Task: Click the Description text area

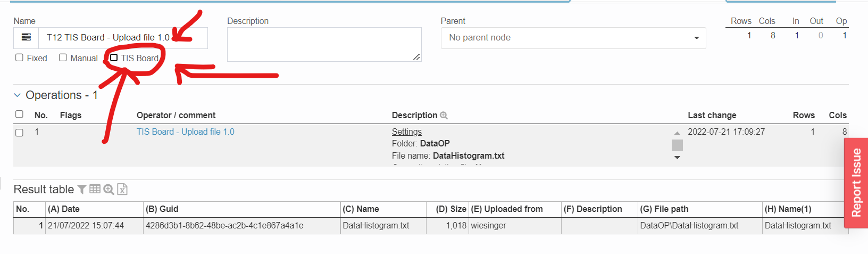Action: pos(324,44)
